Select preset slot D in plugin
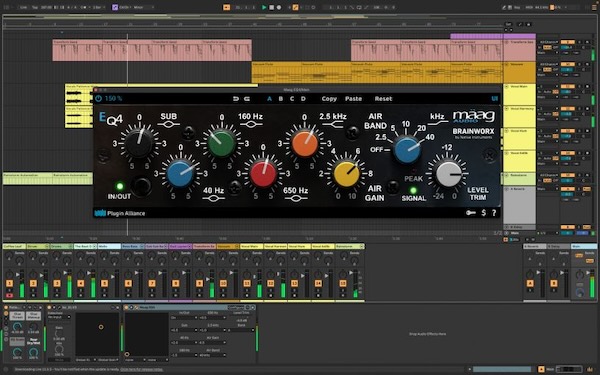 303,99
